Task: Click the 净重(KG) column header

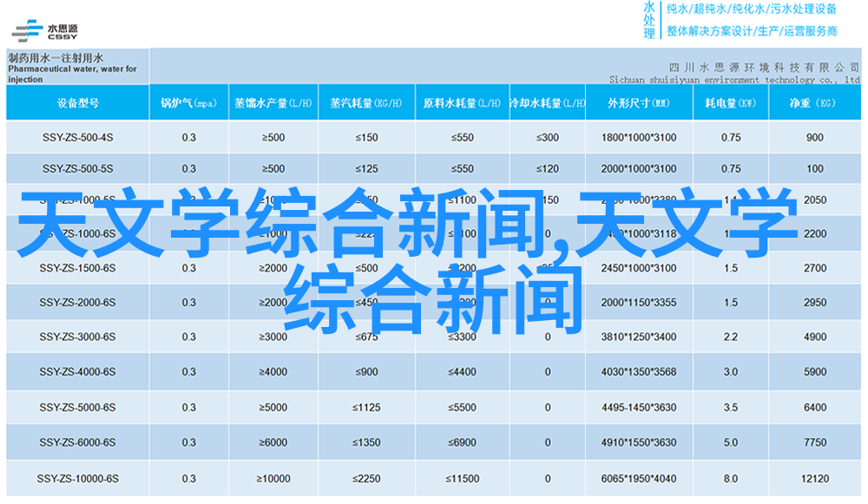Action: [x=813, y=103]
